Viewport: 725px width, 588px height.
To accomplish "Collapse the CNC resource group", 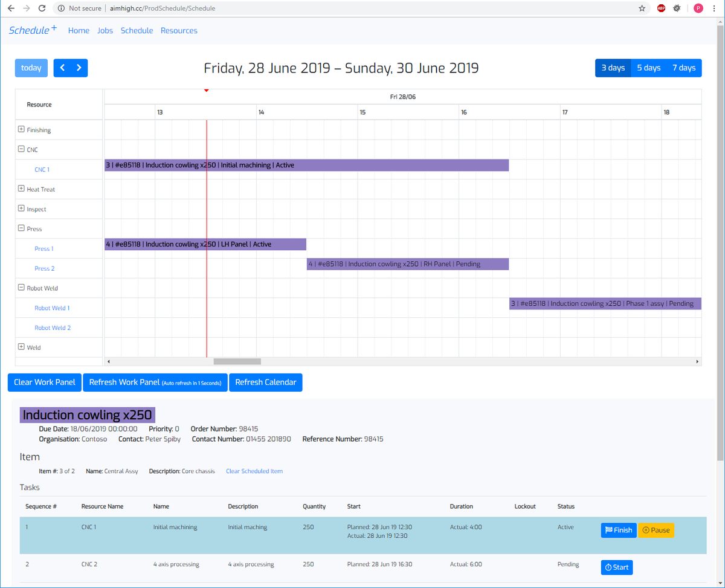I will tap(21, 149).
